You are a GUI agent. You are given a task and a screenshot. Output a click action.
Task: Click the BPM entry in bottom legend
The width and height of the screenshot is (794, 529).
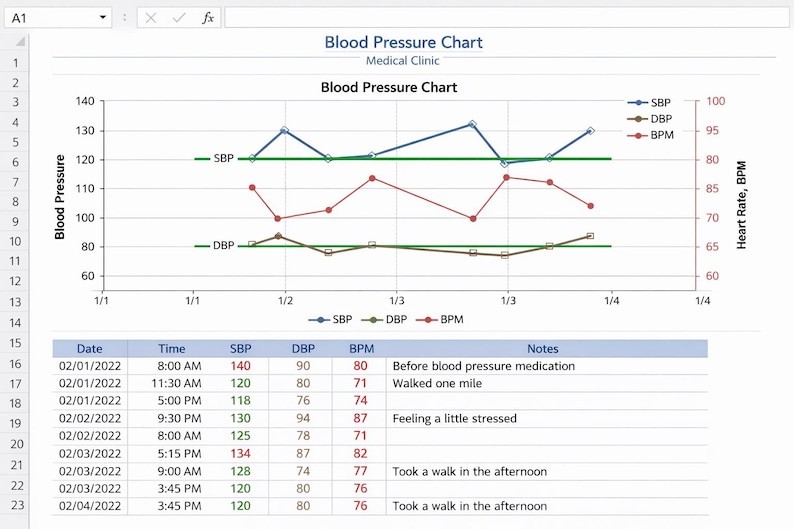440,319
